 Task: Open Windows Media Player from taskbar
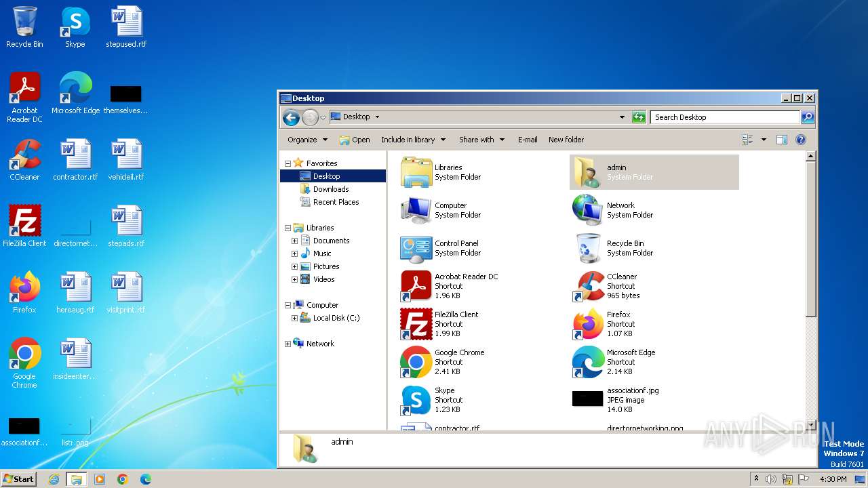coord(100,479)
